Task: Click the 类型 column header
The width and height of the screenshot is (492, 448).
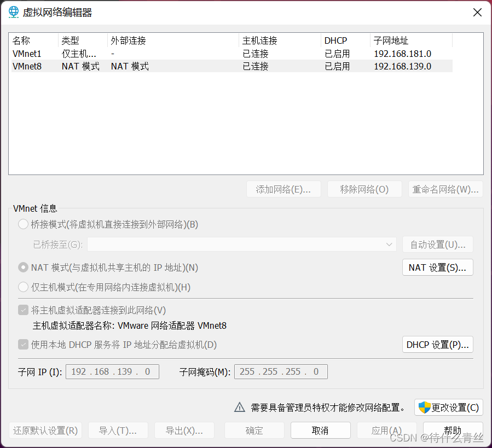Action: coord(83,40)
